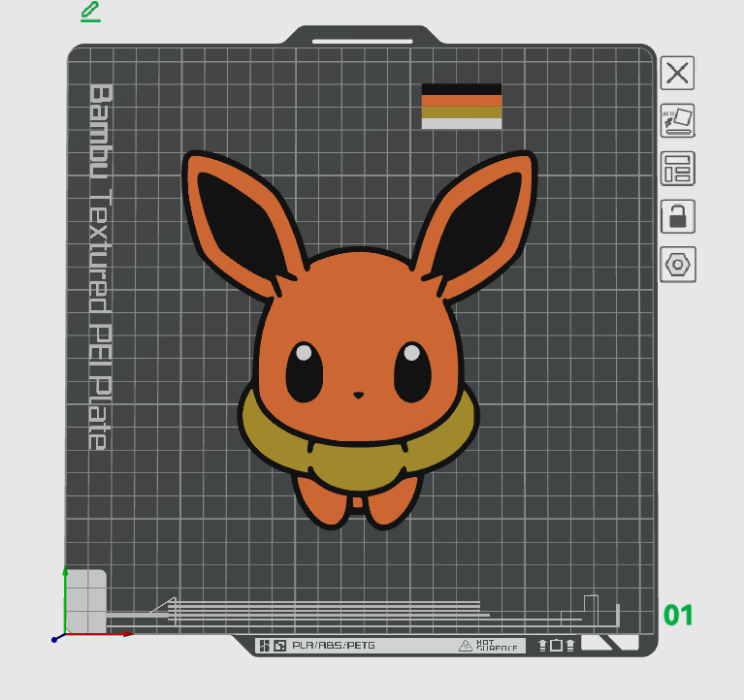This screenshot has width=744, height=700.
Task: Click the X icon to remove plate objects
Action: tap(677, 73)
